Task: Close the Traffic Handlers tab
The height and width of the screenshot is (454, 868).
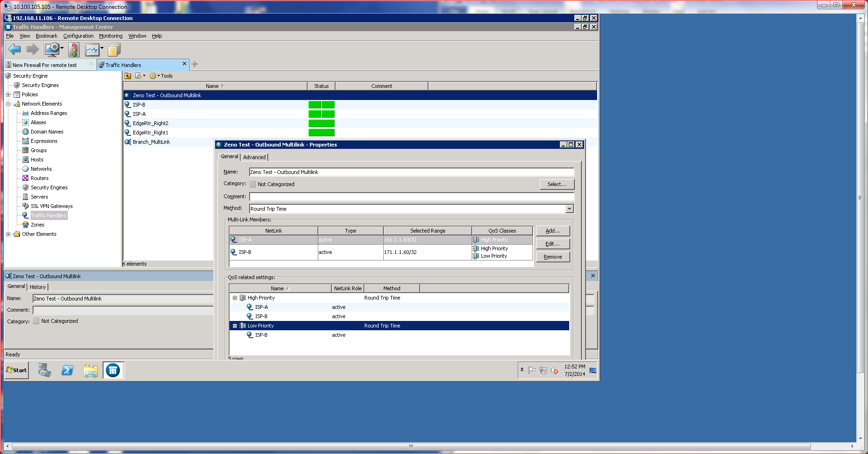Action: click(184, 64)
